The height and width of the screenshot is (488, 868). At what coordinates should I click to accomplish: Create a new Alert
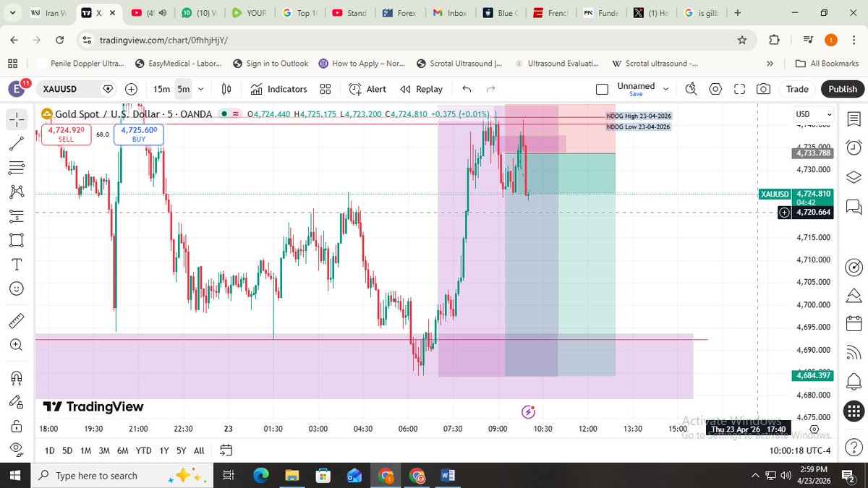(x=367, y=89)
